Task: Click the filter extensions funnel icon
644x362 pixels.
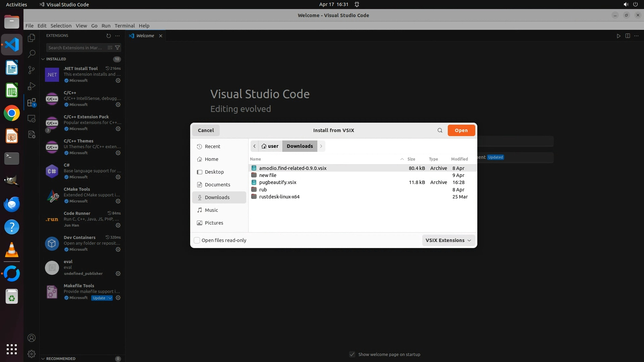Action: [117, 48]
